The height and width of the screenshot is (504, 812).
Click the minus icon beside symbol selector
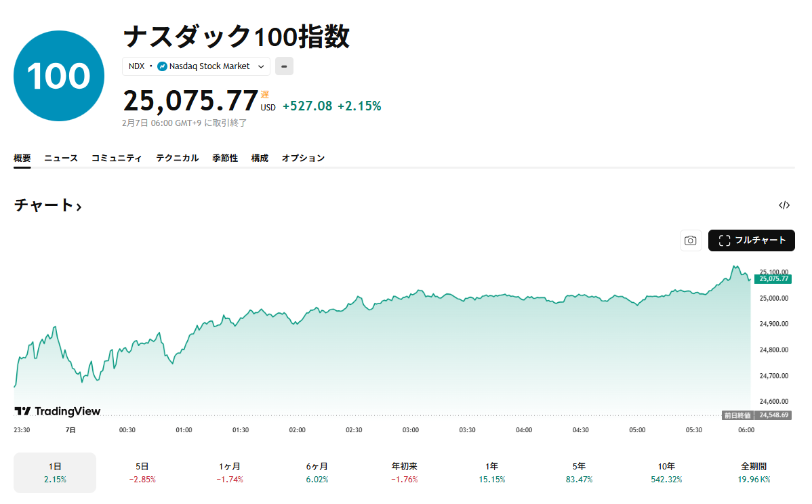coord(284,66)
